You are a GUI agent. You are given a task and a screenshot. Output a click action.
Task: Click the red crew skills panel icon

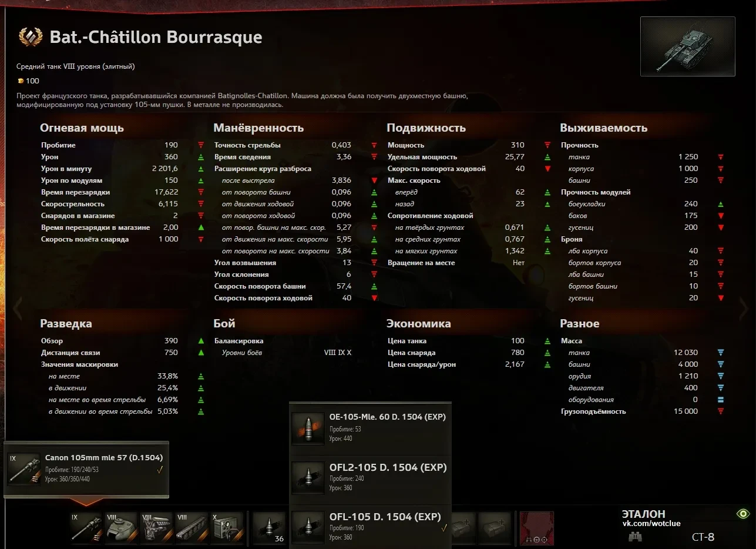[x=536, y=527]
